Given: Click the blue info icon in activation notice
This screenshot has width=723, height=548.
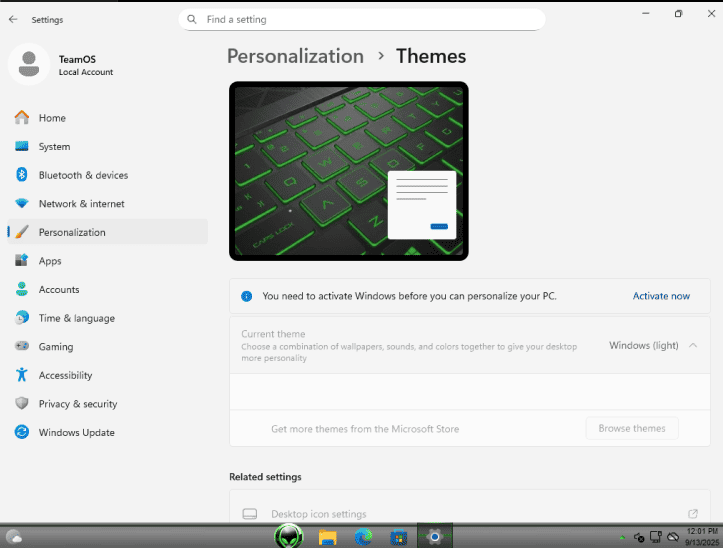Looking at the screenshot, I should click(247, 296).
